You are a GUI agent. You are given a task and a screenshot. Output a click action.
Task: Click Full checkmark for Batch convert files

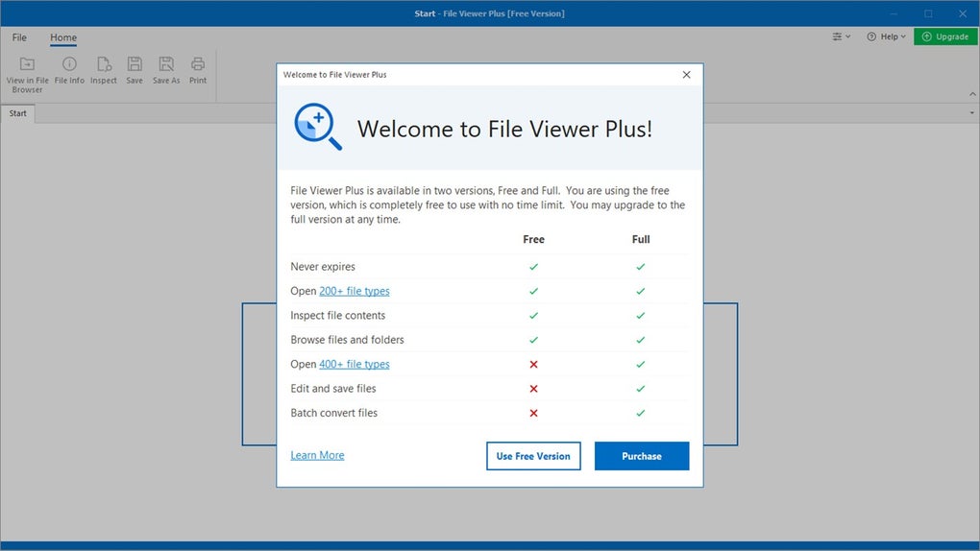point(641,413)
